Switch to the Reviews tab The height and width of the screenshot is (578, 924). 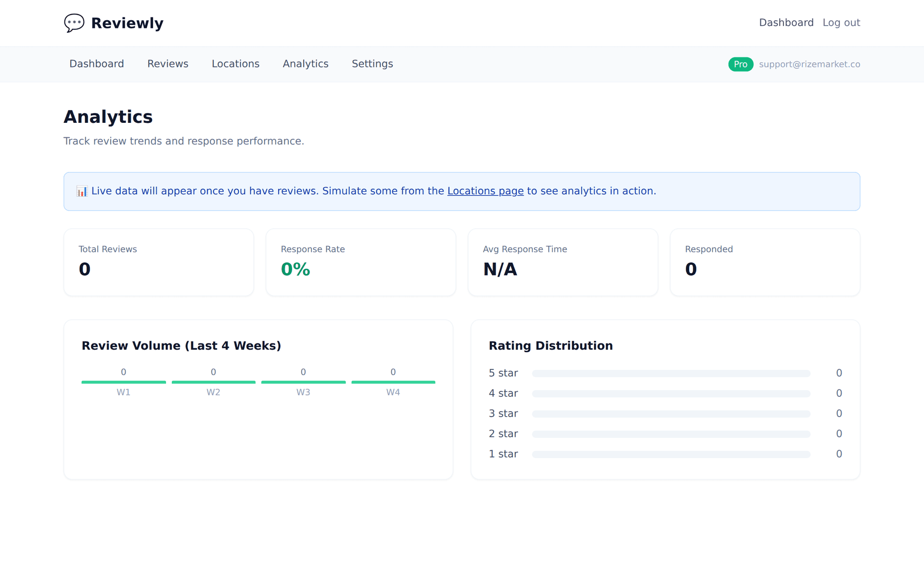point(167,64)
